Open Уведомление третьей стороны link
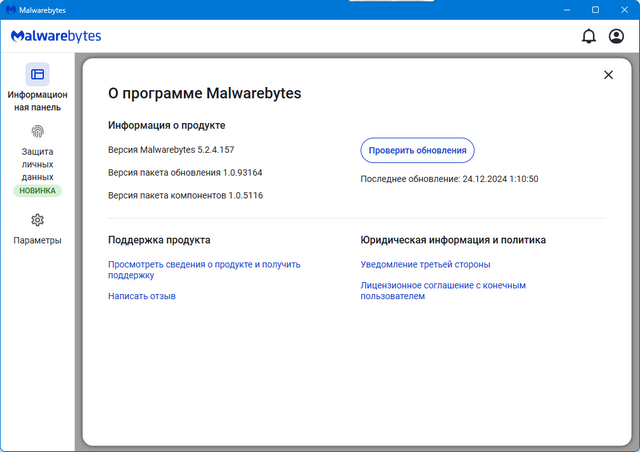Image resolution: width=640 pixels, height=452 pixels. [425, 264]
